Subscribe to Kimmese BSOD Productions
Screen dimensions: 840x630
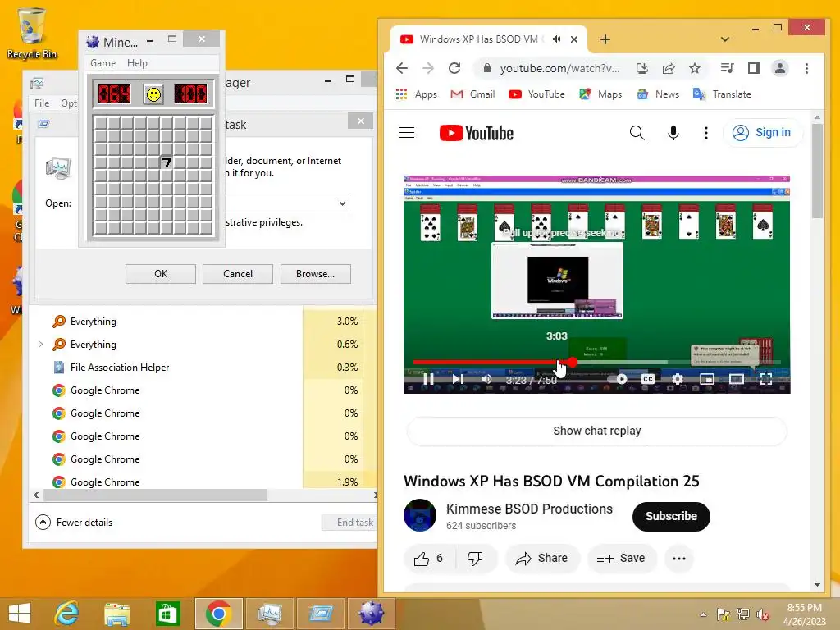(671, 517)
